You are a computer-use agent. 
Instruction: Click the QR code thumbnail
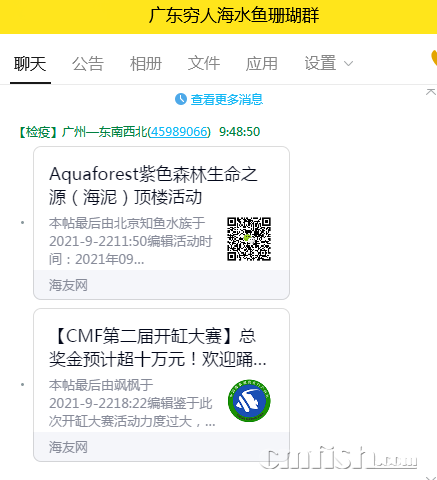[249, 239]
